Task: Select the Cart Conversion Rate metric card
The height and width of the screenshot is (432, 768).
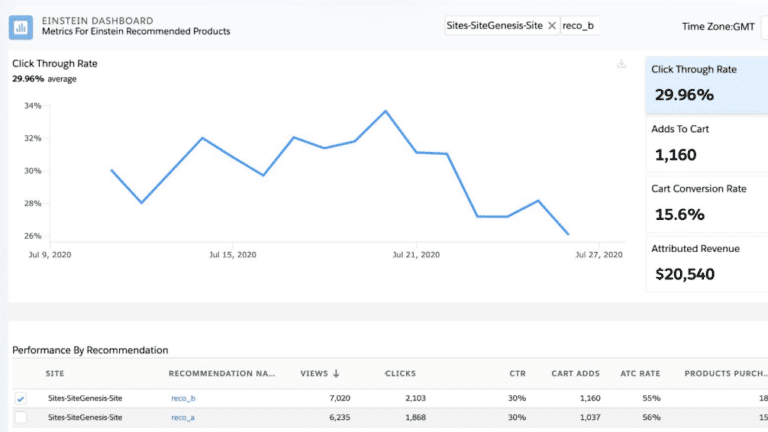Action: tap(706, 204)
